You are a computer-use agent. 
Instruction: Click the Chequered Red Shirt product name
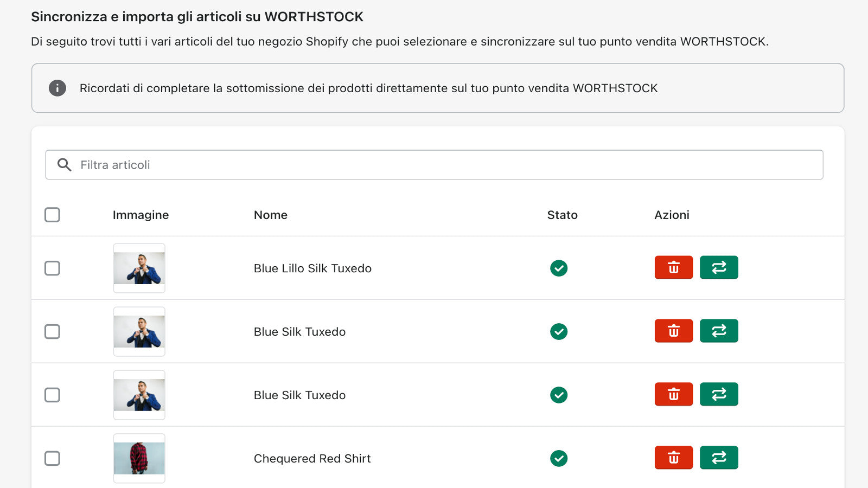pyautogui.click(x=312, y=459)
